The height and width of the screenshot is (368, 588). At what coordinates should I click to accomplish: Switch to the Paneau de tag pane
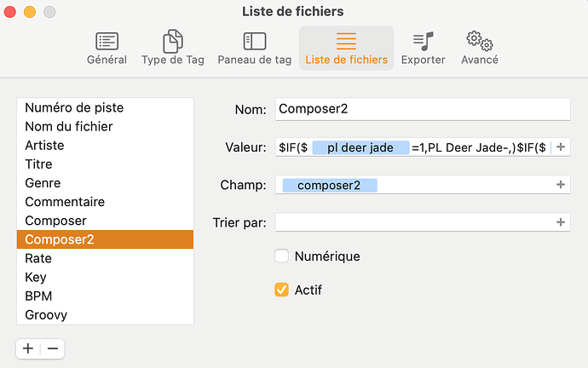point(255,49)
